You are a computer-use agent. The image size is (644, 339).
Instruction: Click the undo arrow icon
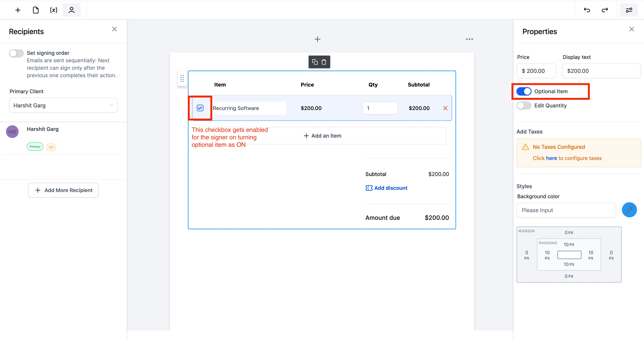[587, 10]
